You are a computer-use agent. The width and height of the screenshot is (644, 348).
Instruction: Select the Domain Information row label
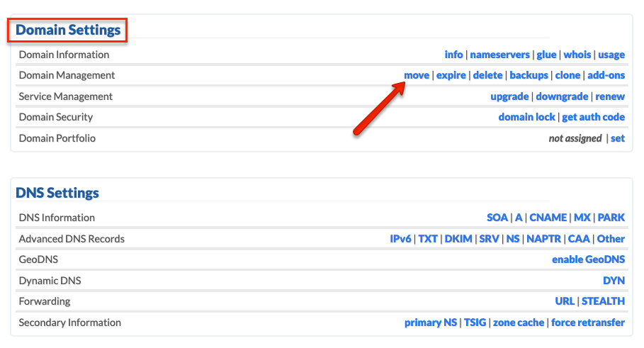[64, 55]
